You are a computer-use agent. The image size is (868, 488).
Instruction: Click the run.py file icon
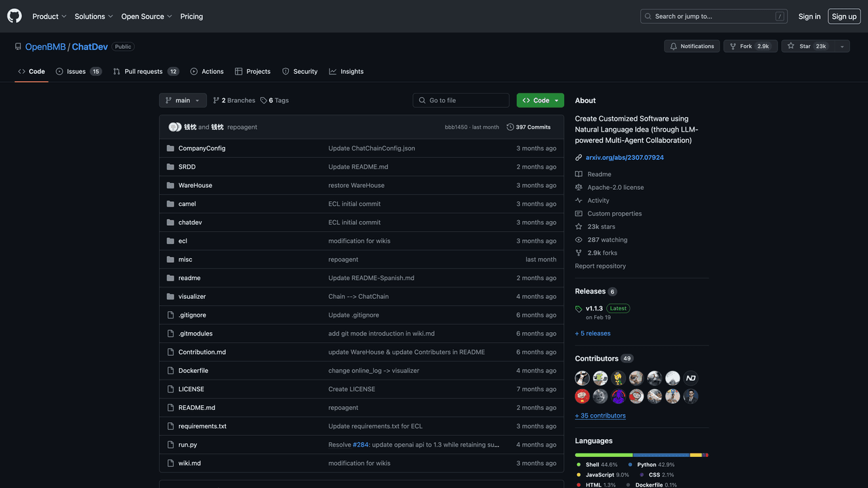click(x=171, y=445)
